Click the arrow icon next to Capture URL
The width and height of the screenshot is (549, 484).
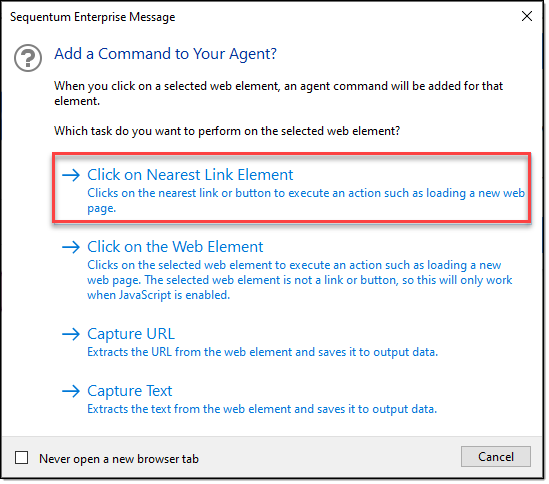[x=71, y=334]
